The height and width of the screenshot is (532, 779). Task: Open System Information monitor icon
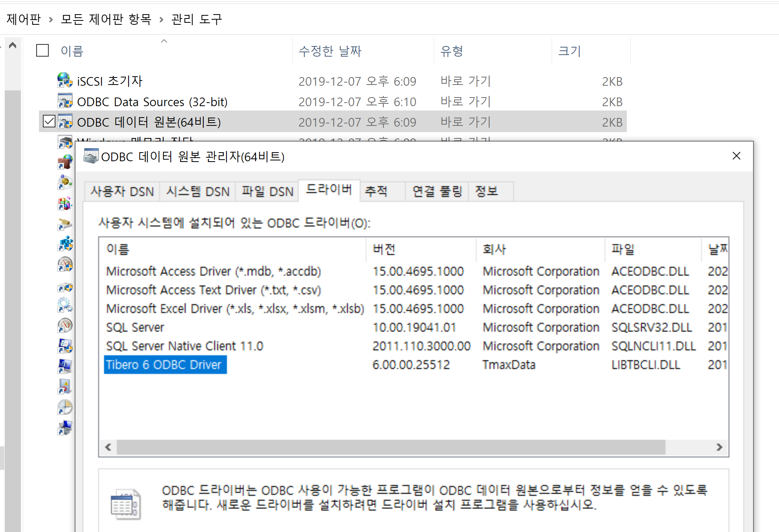tap(65, 366)
